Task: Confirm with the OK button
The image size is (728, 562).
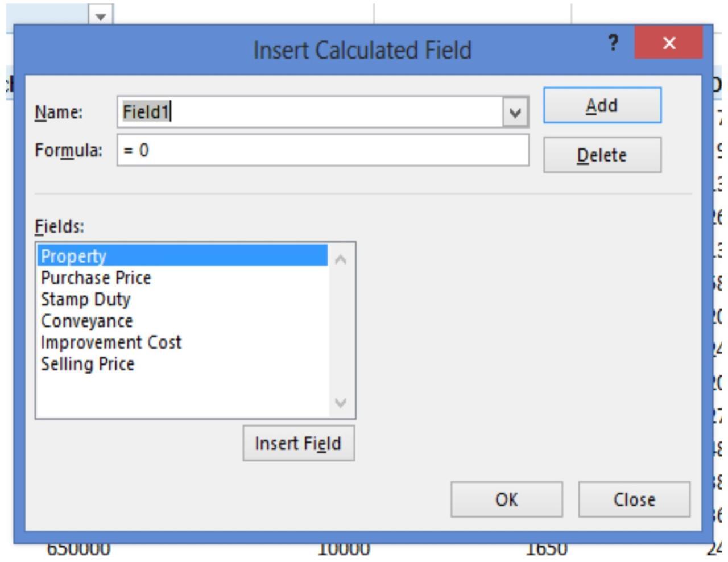Action: (x=507, y=500)
